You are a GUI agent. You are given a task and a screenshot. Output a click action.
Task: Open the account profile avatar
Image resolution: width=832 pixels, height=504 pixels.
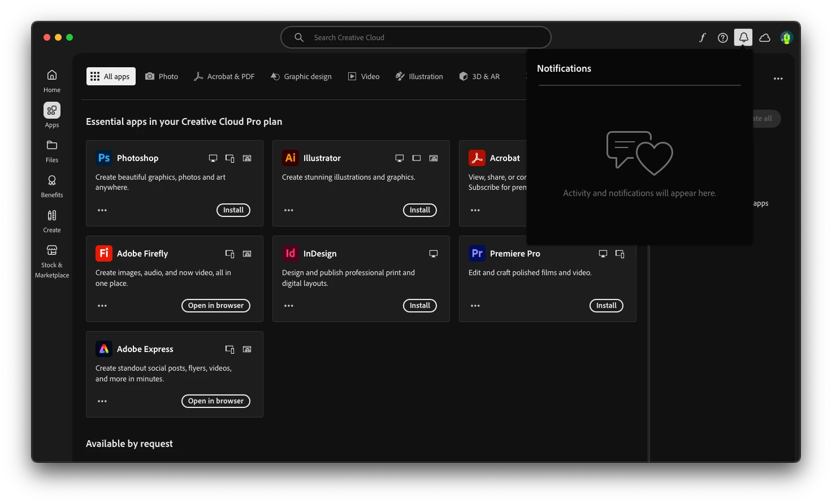tap(786, 38)
